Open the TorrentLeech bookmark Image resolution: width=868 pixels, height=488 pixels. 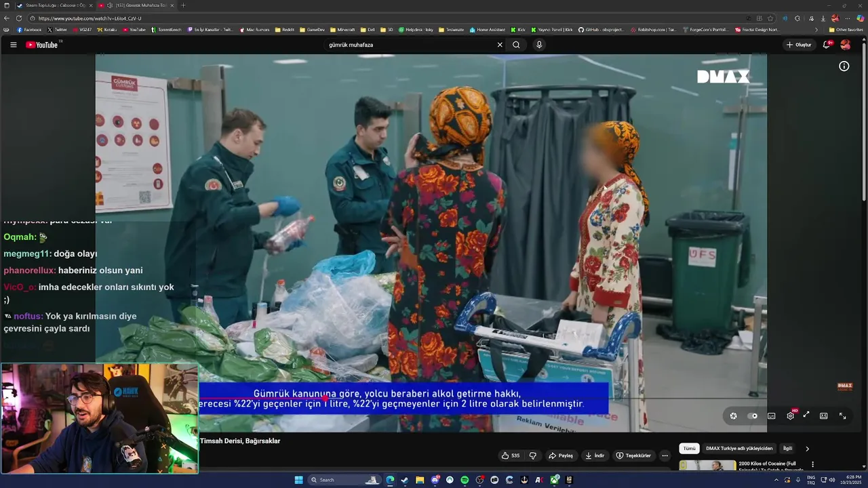pyautogui.click(x=166, y=30)
